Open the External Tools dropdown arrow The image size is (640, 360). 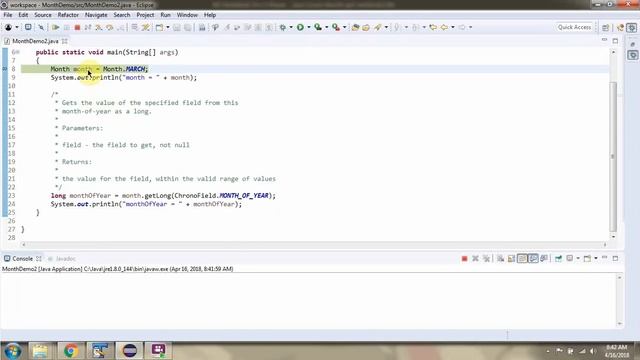pyautogui.click(x=344, y=27)
